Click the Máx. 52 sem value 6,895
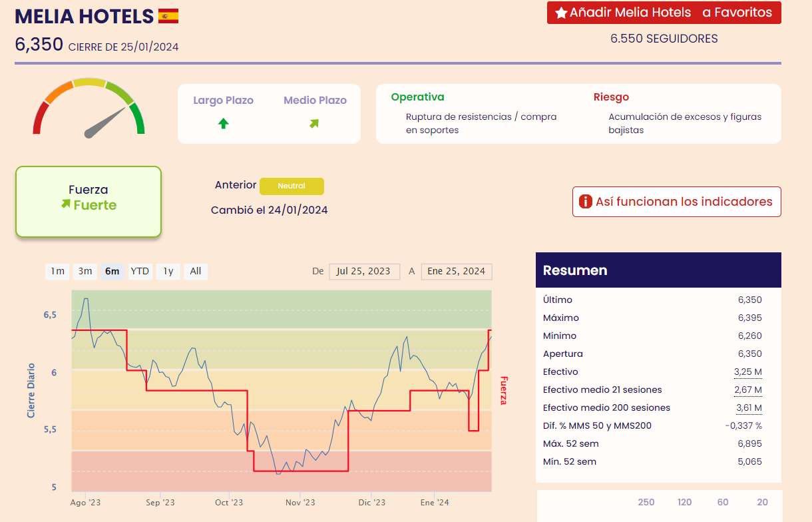This screenshot has width=812, height=522. click(x=750, y=443)
